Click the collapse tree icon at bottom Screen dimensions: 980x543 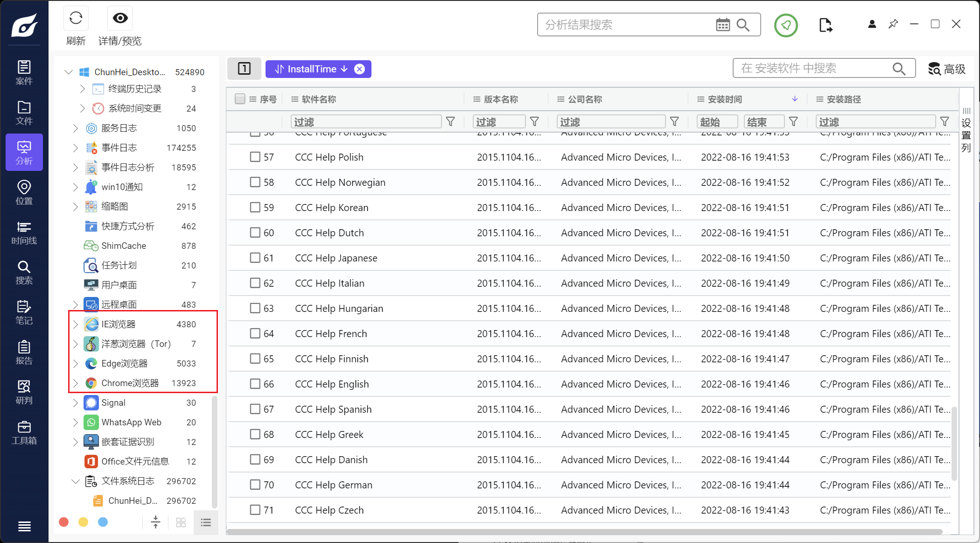click(156, 522)
